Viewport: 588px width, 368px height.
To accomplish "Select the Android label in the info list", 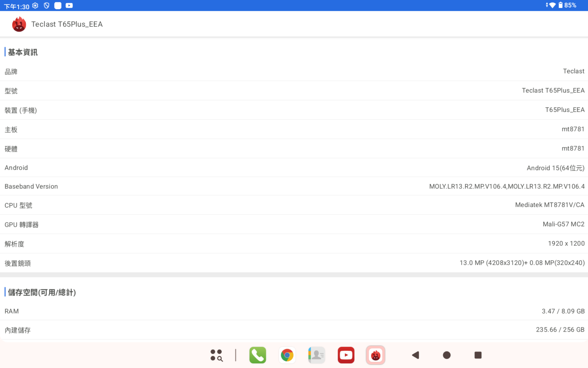I will pyautogui.click(x=16, y=168).
